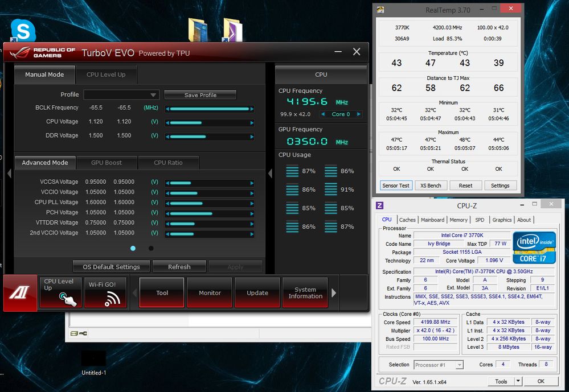Screen dimensions: 569x392
Task: Launch CPU Level Up from AI Suite bar
Action: (x=60, y=292)
